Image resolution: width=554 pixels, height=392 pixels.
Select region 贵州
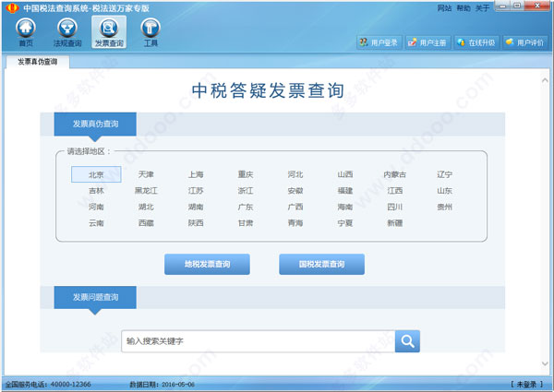pos(444,207)
